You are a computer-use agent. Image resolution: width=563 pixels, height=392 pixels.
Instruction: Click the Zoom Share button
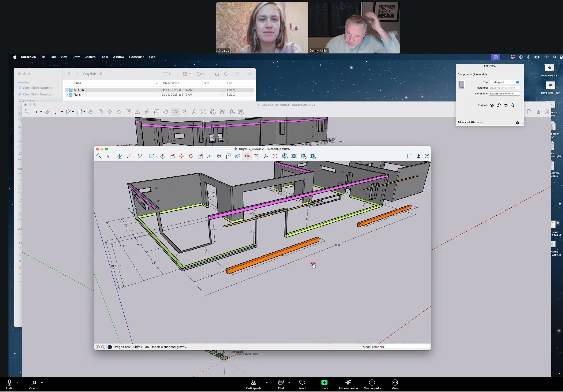(x=324, y=384)
